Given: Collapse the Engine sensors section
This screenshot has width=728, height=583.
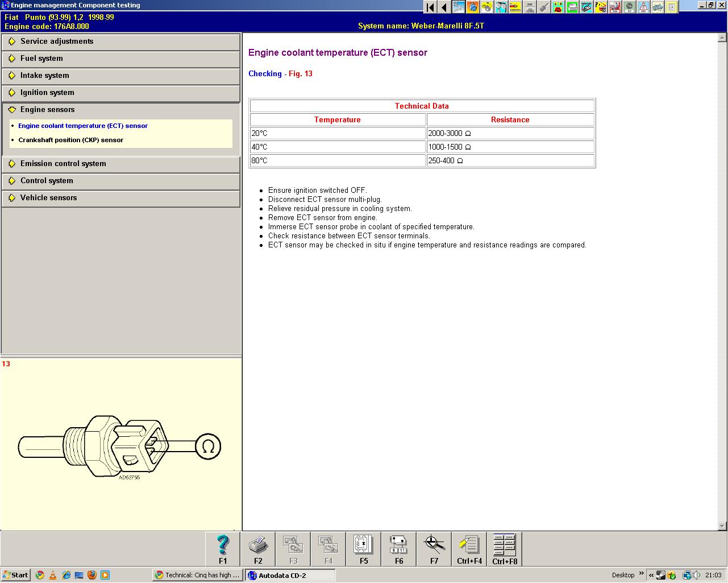Looking at the screenshot, I should click(121, 110).
